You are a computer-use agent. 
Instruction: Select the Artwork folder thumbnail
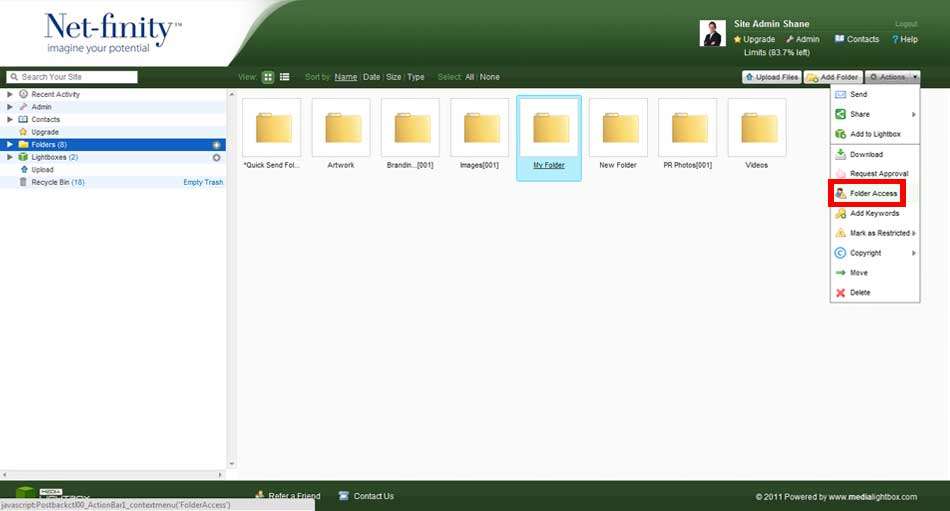pos(340,128)
